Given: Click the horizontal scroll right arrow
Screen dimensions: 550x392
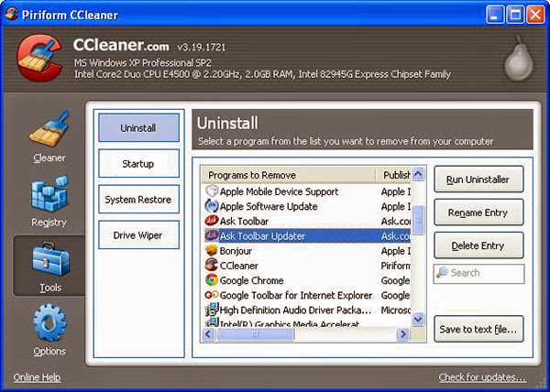Looking at the screenshot, I should [x=403, y=334].
